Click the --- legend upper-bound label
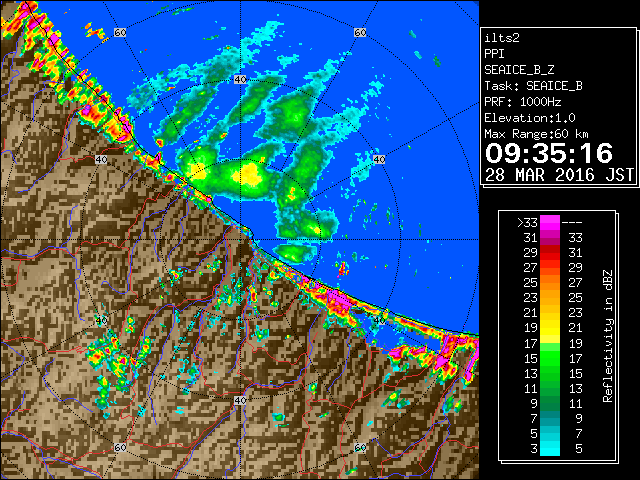The width and height of the screenshot is (640, 480). (572, 223)
